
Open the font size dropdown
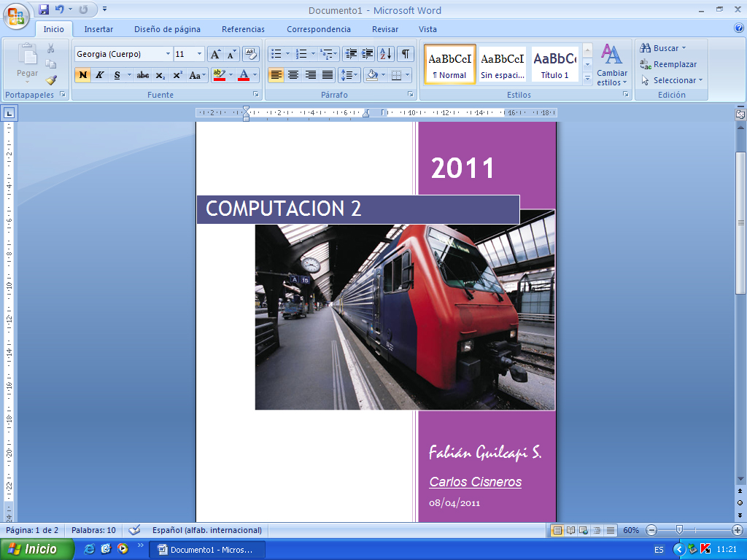200,54
